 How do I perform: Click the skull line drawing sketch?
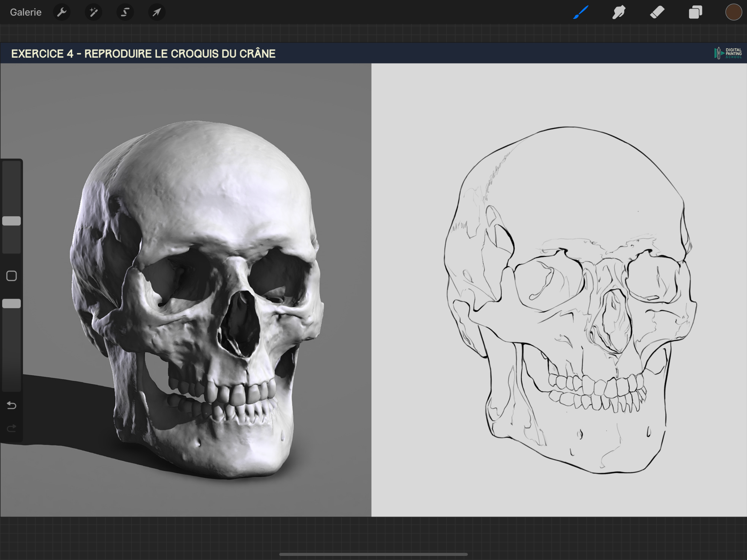571,301
